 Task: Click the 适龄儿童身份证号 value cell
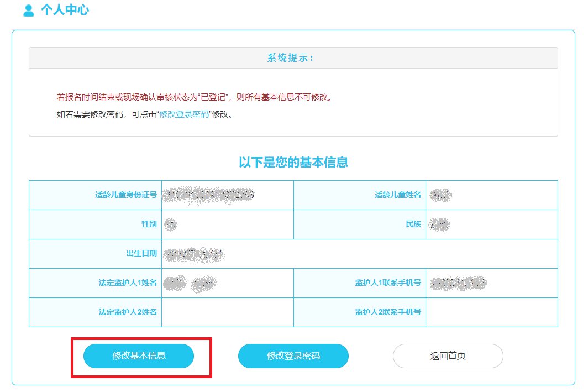coord(227,195)
